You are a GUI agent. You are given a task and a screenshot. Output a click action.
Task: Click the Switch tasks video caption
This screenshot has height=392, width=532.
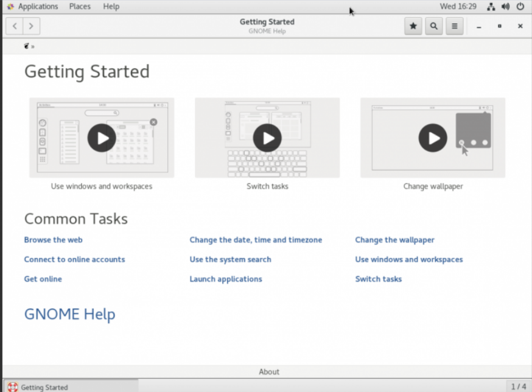[x=267, y=186]
